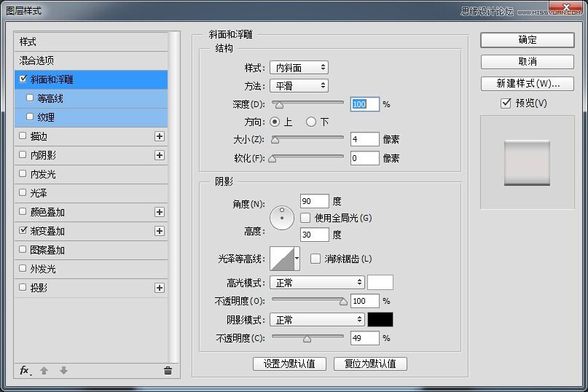The height and width of the screenshot is (392, 588).
Task: Select the 内发光 effect row
Action: coord(91,174)
